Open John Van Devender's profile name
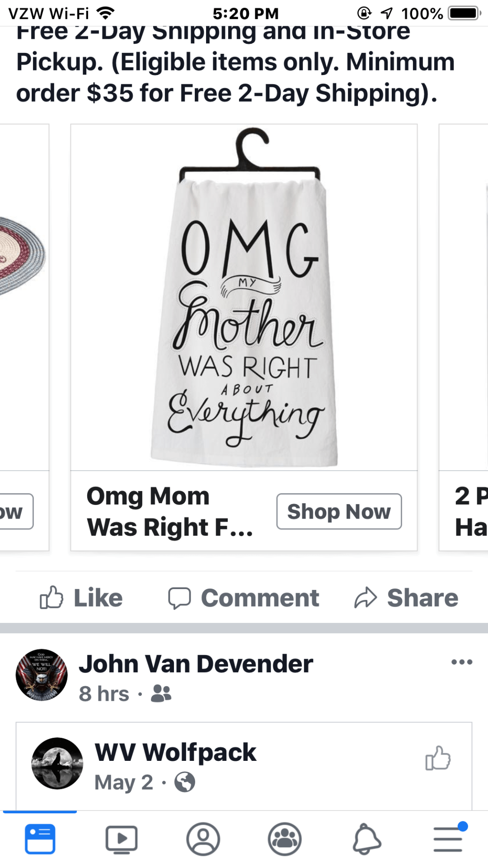The image size is (488, 868). 196,664
